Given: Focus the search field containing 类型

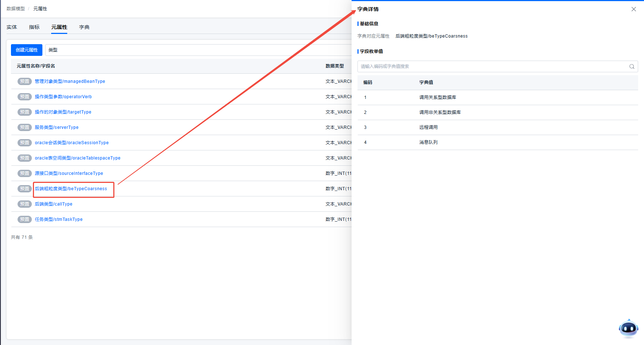Looking at the screenshot, I should click(197, 50).
